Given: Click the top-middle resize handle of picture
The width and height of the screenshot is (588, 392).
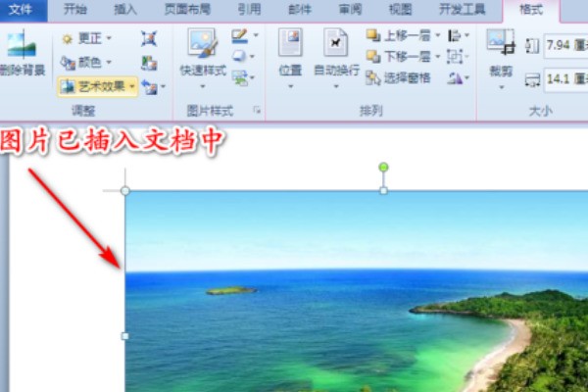Looking at the screenshot, I should coord(383,191).
